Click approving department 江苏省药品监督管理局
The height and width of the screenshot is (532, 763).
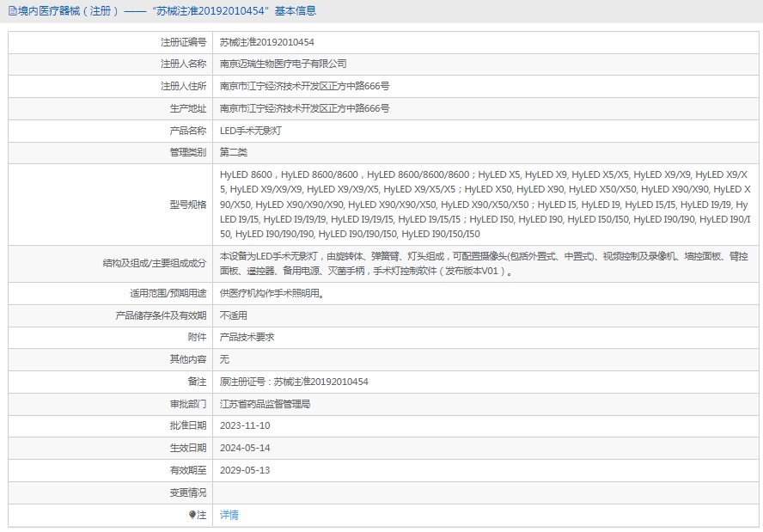tap(265, 405)
